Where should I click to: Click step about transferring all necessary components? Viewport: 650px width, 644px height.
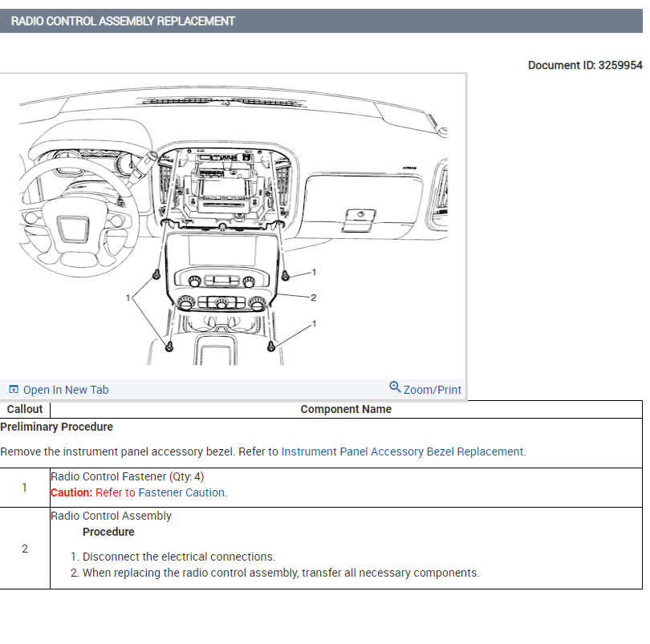tap(281, 573)
